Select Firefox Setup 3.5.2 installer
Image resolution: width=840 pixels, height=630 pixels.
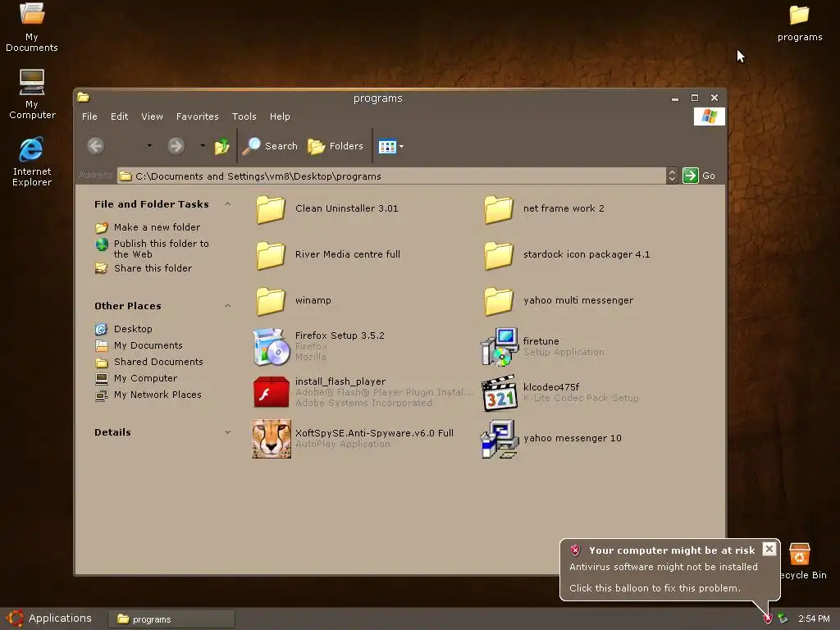coord(319,347)
